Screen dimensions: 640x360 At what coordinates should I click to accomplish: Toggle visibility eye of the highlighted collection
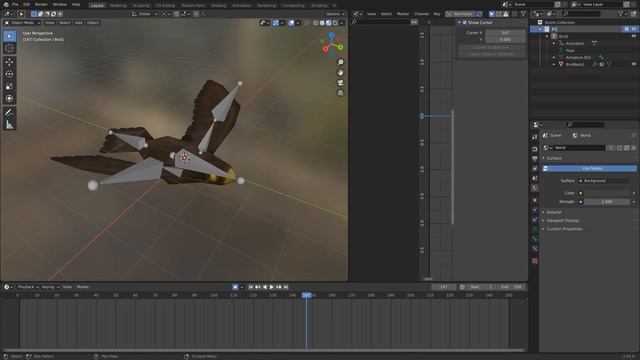point(634,29)
